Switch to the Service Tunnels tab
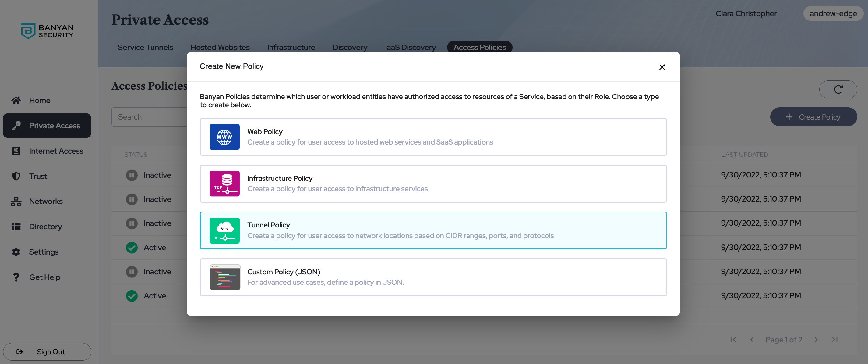 point(145,47)
